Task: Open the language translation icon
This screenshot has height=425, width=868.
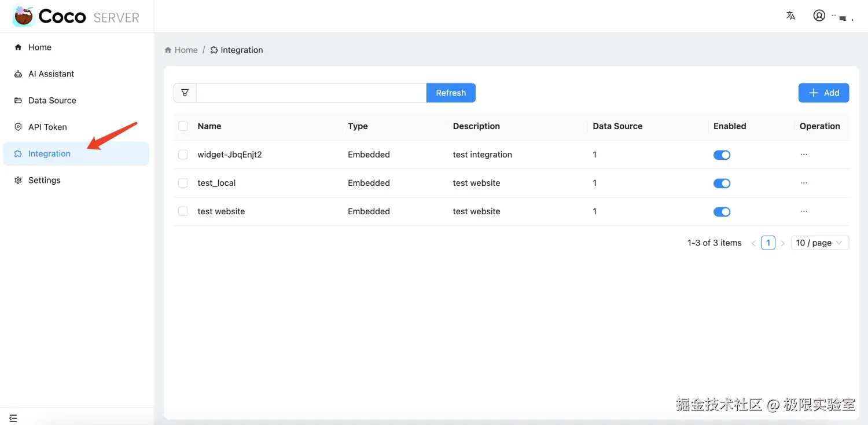Action: (790, 16)
